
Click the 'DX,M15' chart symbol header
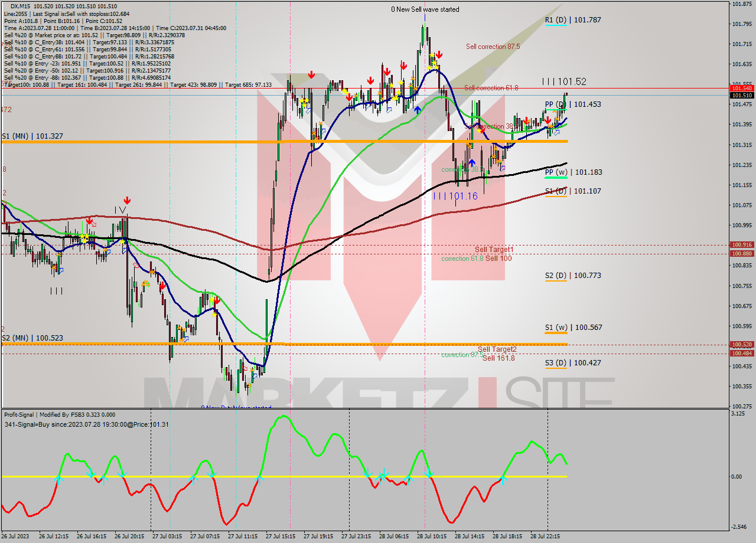21,6
